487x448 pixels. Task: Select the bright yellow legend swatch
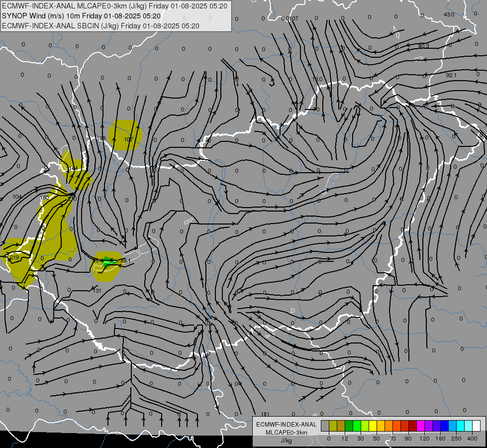[x=373, y=426]
